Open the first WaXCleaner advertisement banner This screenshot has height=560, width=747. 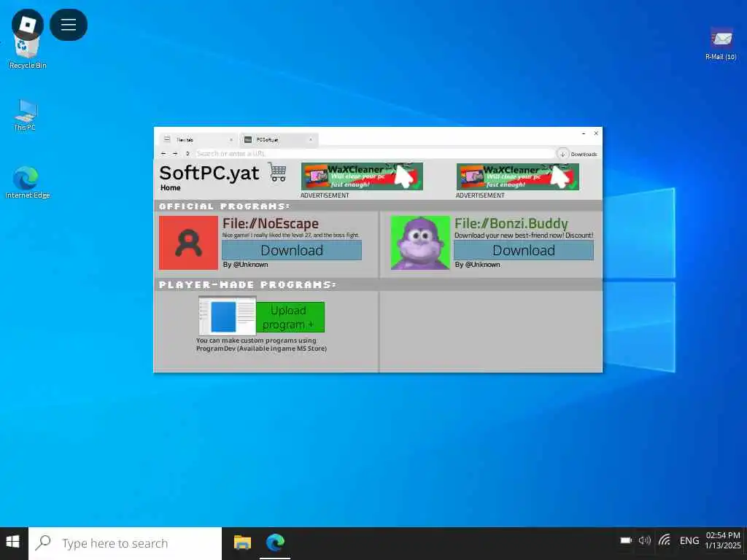coord(362,176)
